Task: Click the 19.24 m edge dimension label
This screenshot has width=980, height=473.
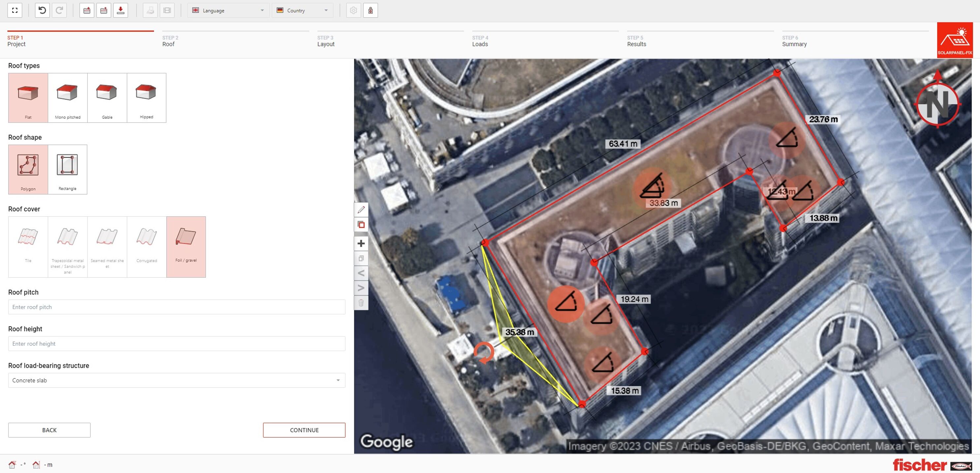Action: 634,299
